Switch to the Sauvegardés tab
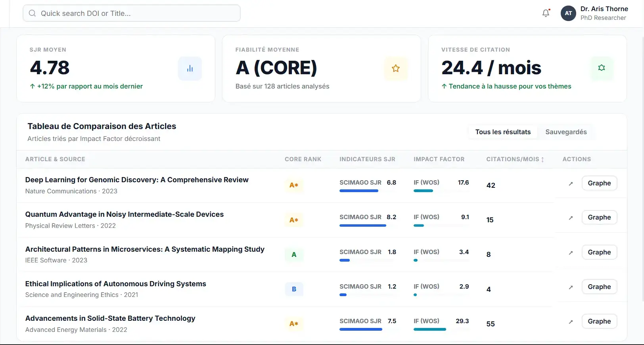Image resolution: width=644 pixels, height=345 pixels. (x=565, y=132)
